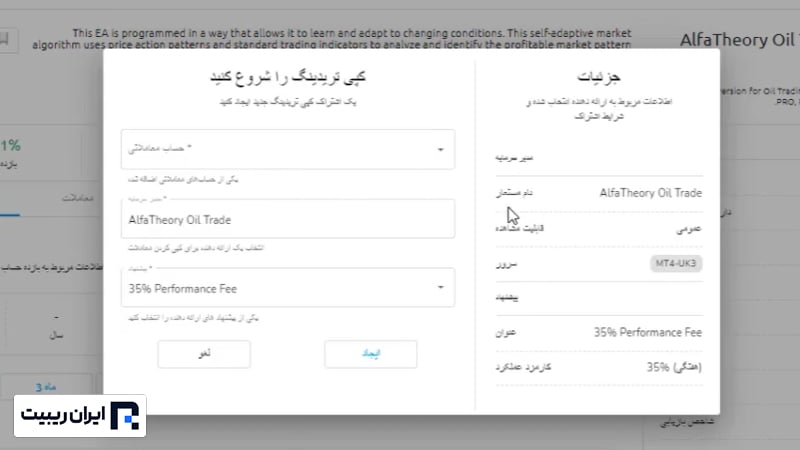Click the IranRibit logo watermark
800x450 pixels.
pos(80,416)
